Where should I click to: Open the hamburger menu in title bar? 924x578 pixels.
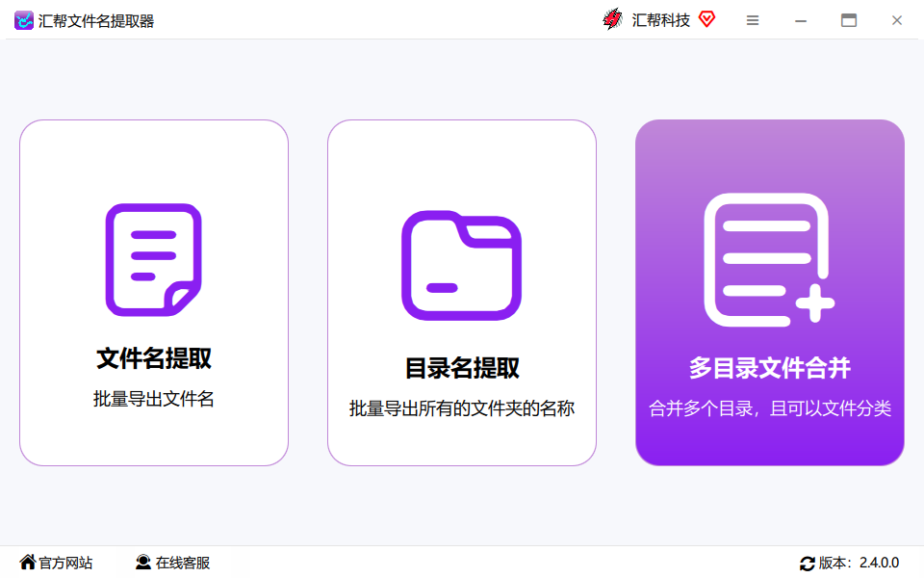click(753, 20)
